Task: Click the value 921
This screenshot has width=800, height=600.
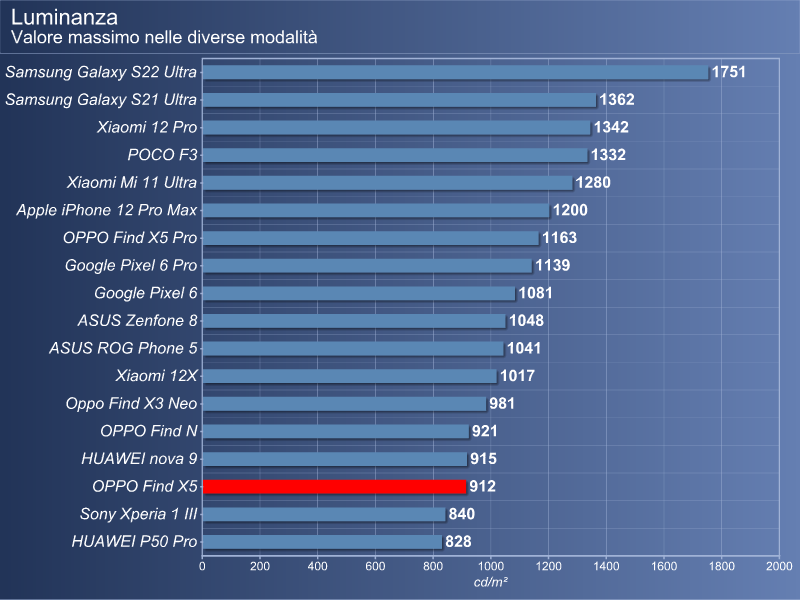Action: (485, 431)
